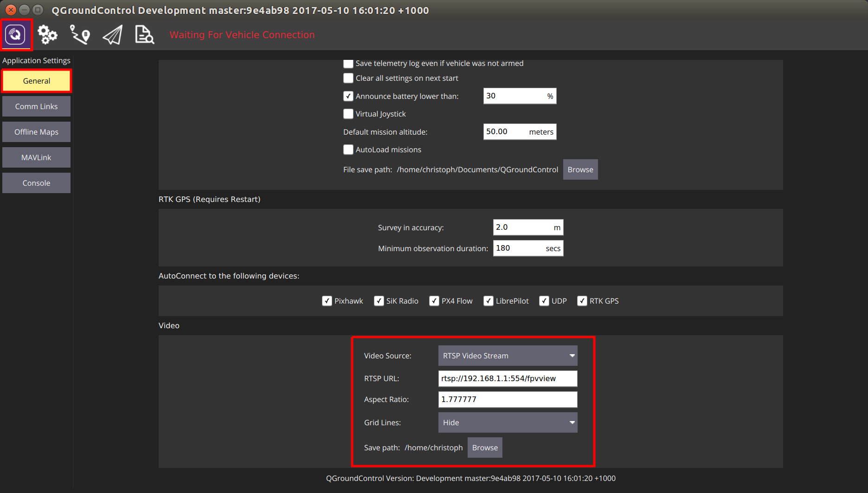Screen dimensions: 868x493
Task: Switch to the Fly view paper plane icon
Action: click(112, 34)
